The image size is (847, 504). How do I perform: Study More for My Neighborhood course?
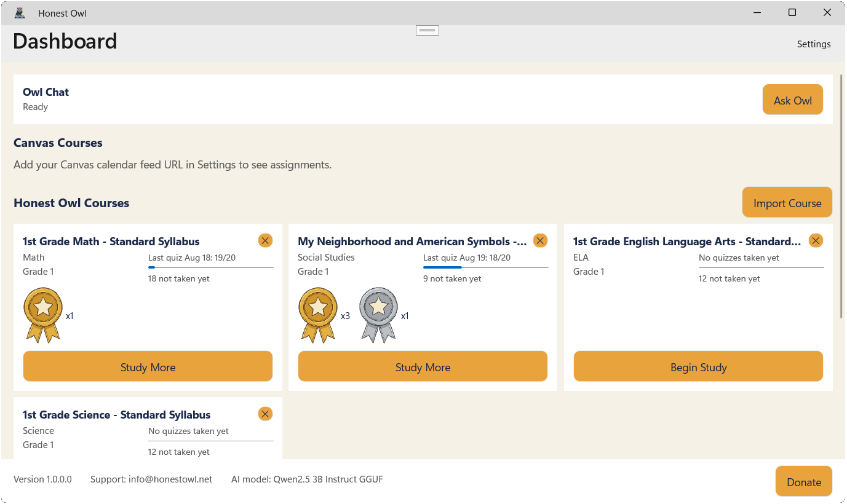[x=423, y=366]
